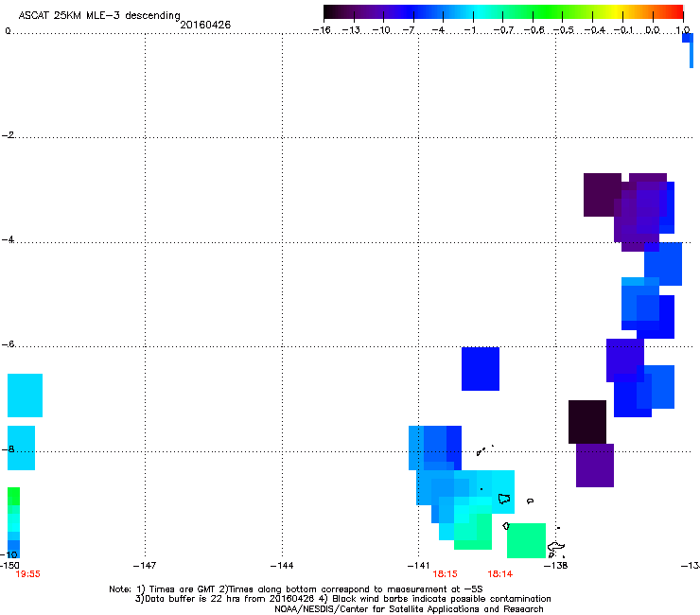Select the date label 20160426
The width and height of the screenshot is (700, 615).
[205, 25]
